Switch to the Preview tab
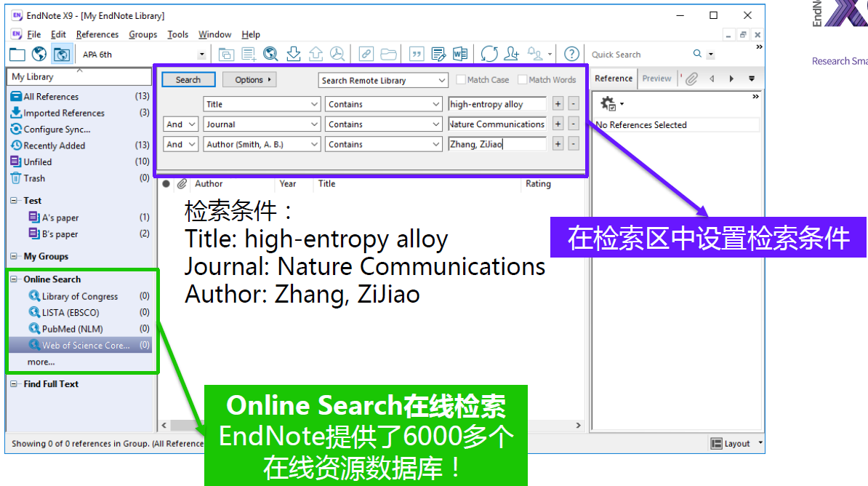Viewport: 868px width, 486px height. [656, 79]
